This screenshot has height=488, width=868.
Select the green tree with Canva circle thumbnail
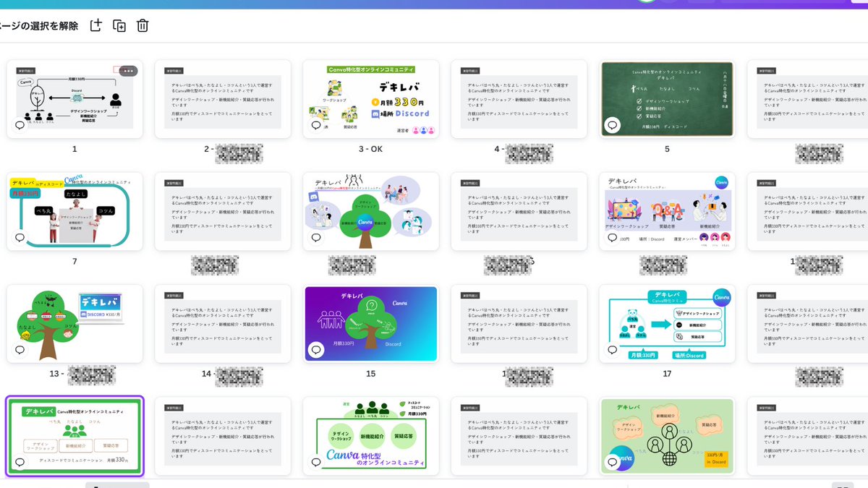(371, 211)
